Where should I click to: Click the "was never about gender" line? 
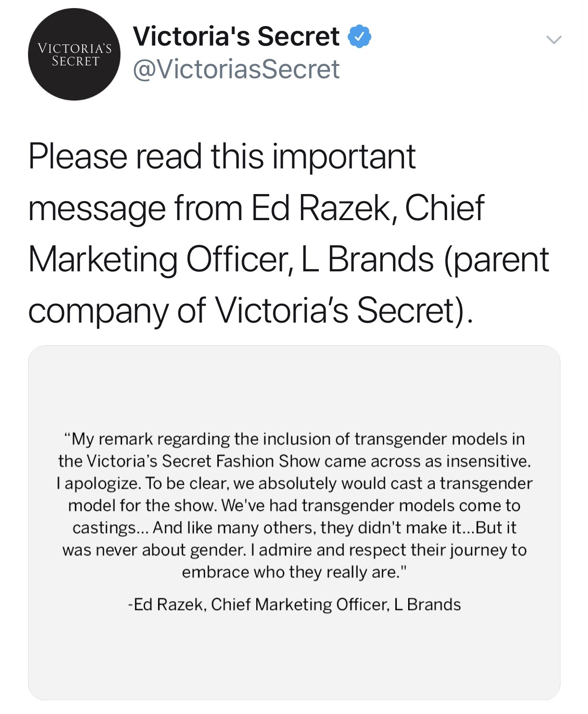pos(294,550)
